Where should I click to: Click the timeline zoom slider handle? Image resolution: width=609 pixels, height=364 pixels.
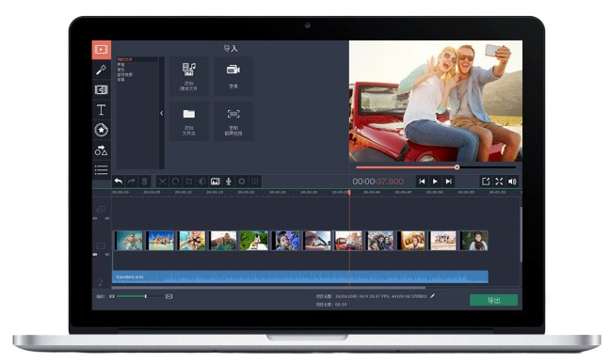point(146,296)
